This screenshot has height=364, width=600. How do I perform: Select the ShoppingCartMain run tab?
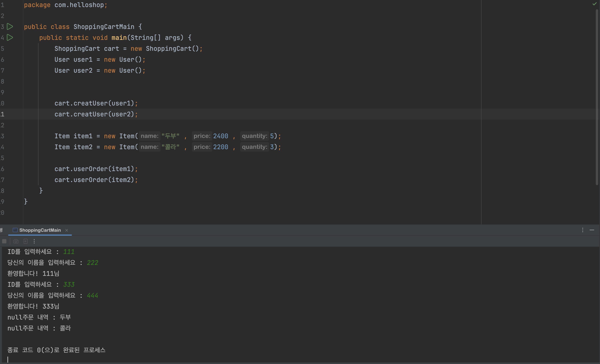coord(40,230)
